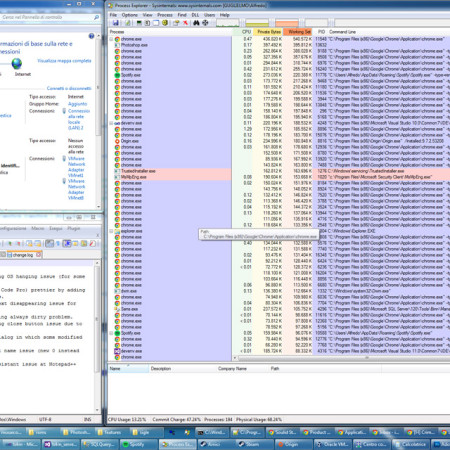Screen dimensions: 450x450
Task: Open the View menu in Process Explorer
Action: pyautogui.click(x=147, y=15)
